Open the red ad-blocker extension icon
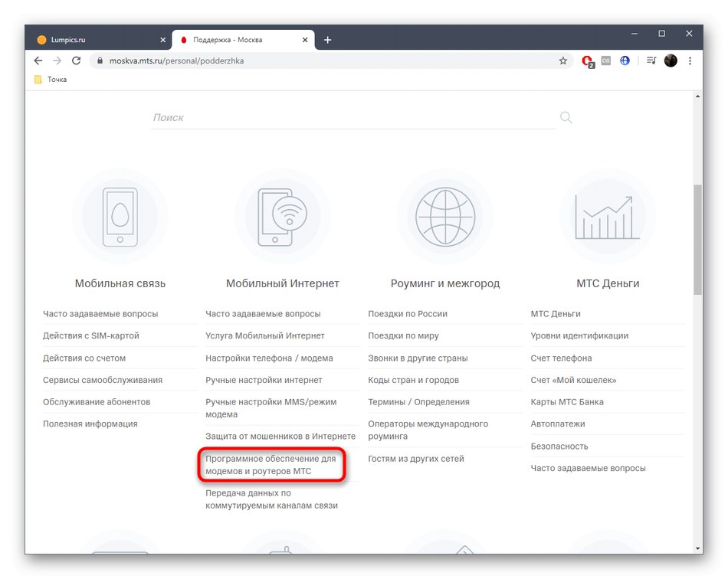The height and width of the screenshot is (579, 728). click(x=587, y=61)
